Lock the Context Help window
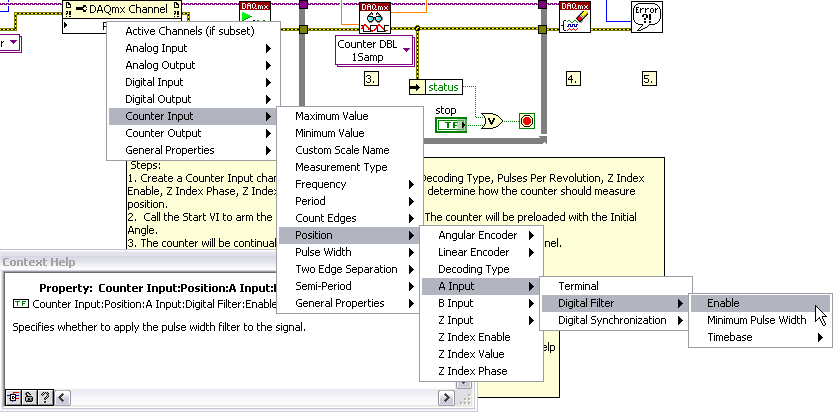The height and width of the screenshot is (413, 833). (x=28, y=397)
